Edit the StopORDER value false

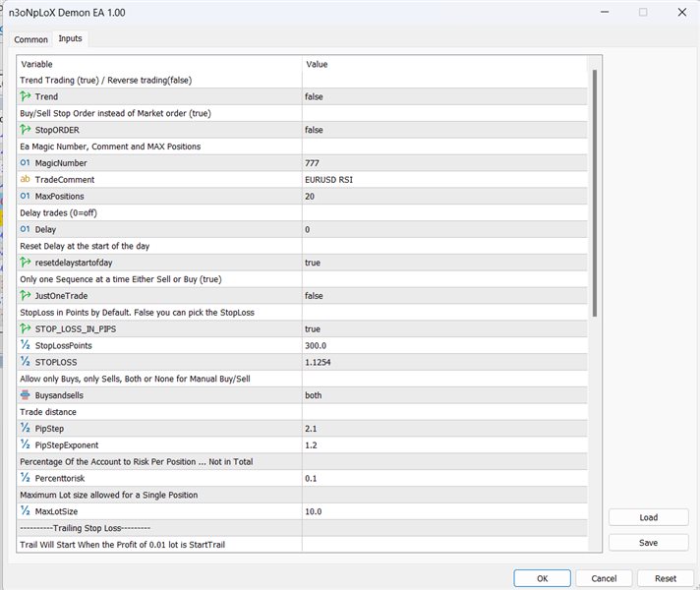444,130
